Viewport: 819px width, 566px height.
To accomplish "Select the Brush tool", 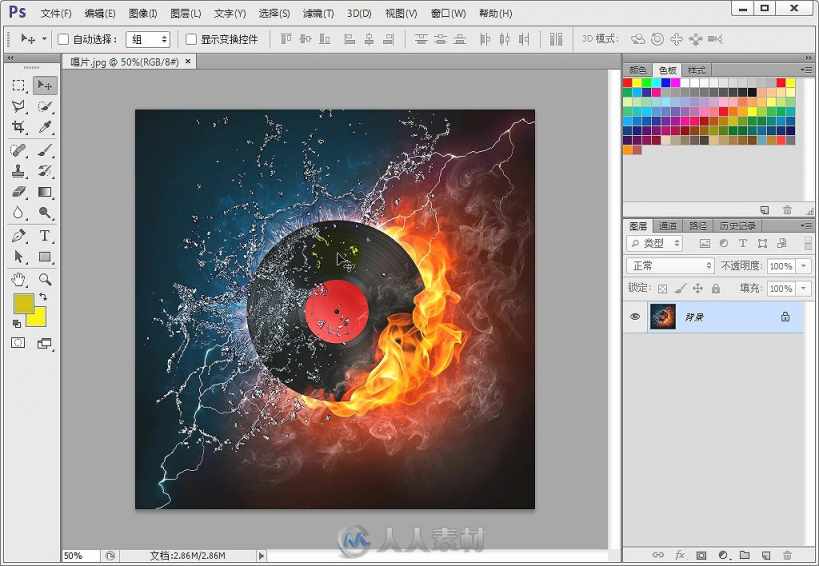I will [45, 151].
